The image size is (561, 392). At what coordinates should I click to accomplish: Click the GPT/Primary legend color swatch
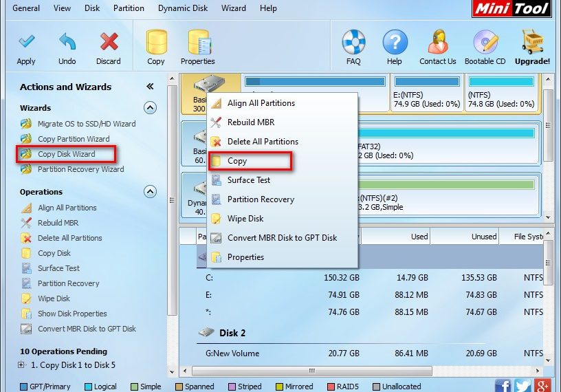click(x=23, y=386)
